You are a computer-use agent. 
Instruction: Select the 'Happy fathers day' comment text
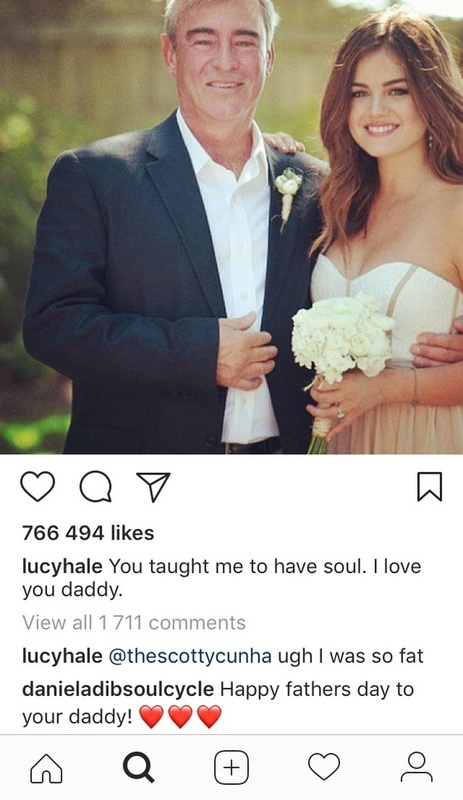(218, 703)
